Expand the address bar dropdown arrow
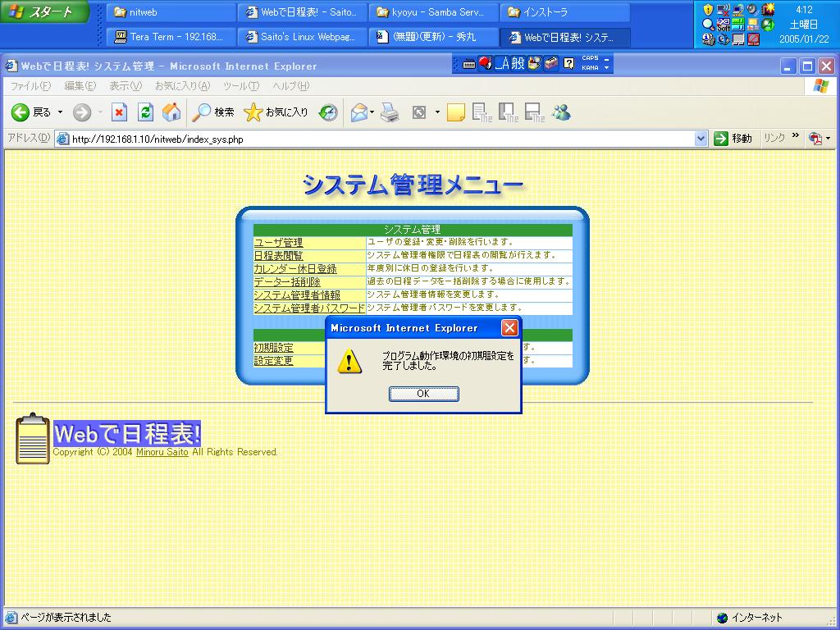The image size is (840, 630). (701, 139)
